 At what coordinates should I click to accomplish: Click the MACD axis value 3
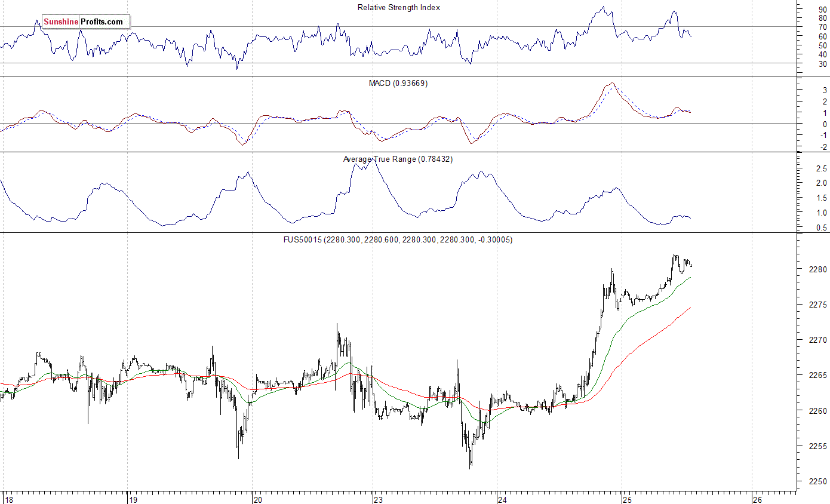pyautogui.click(x=825, y=90)
